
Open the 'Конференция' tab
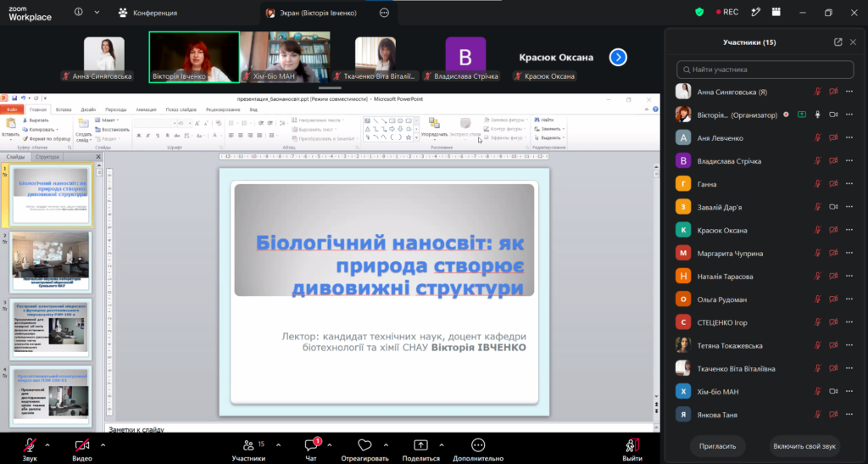tap(147, 13)
